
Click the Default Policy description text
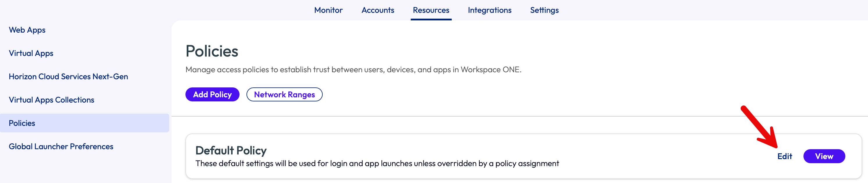[377, 164]
